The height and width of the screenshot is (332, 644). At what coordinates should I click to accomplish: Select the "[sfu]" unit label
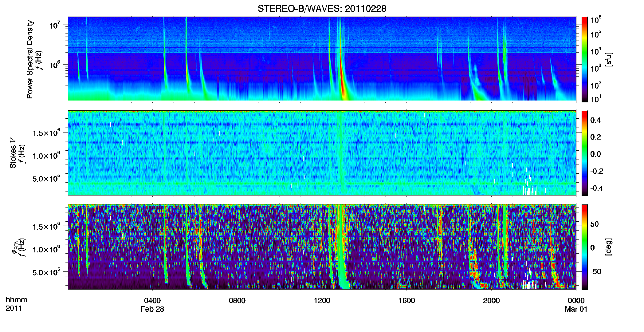click(609, 59)
